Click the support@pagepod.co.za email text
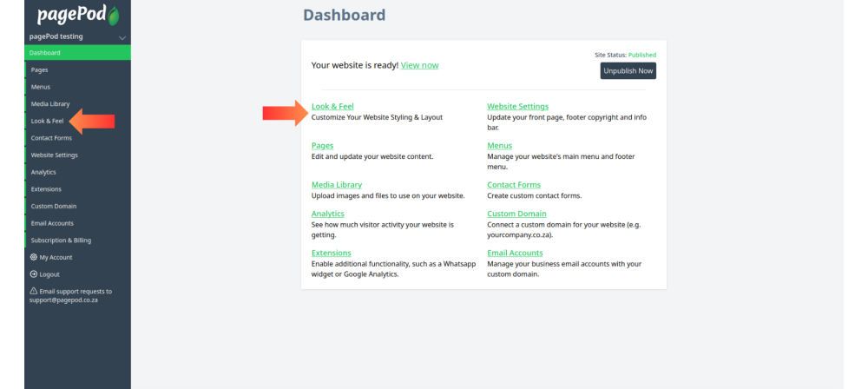Viewport: 868px width, 389px height. [63, 300]
